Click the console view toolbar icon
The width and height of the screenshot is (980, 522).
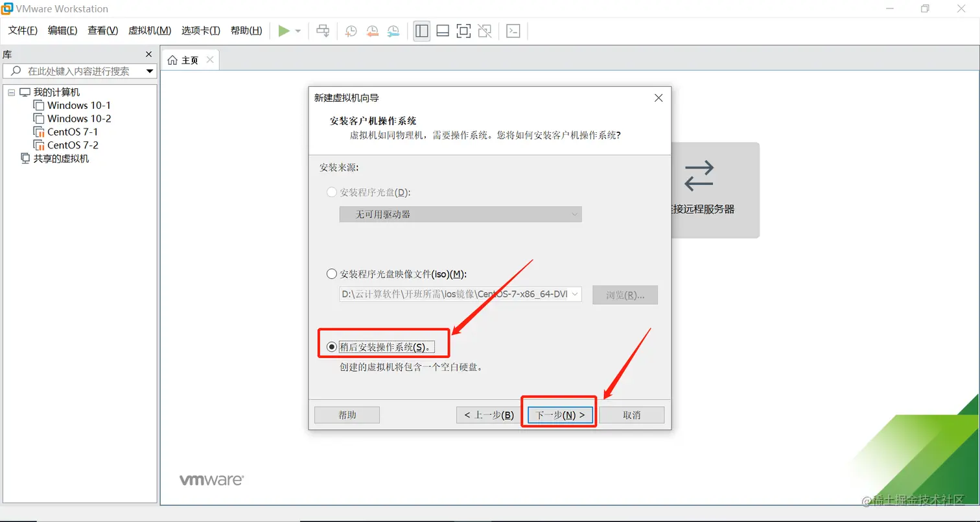(x=513, y=30)
